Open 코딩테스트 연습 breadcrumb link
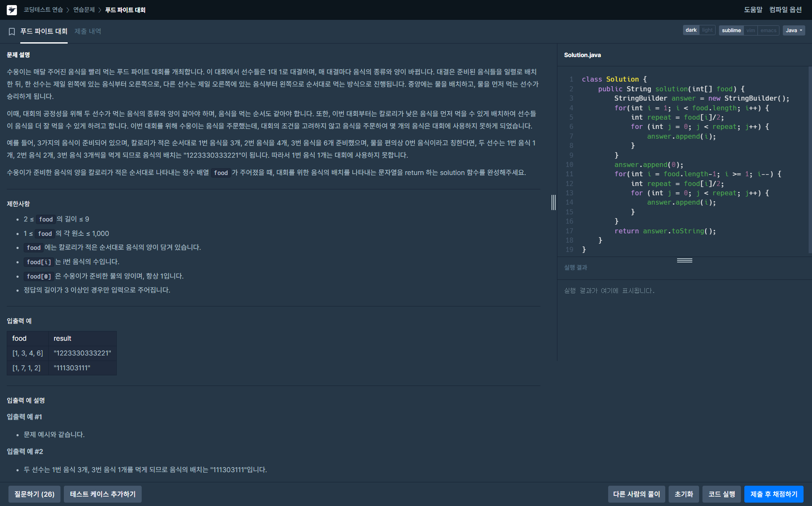Image resolution: width=812 pixels, height=506 pixels. click(x=43, y=10)
